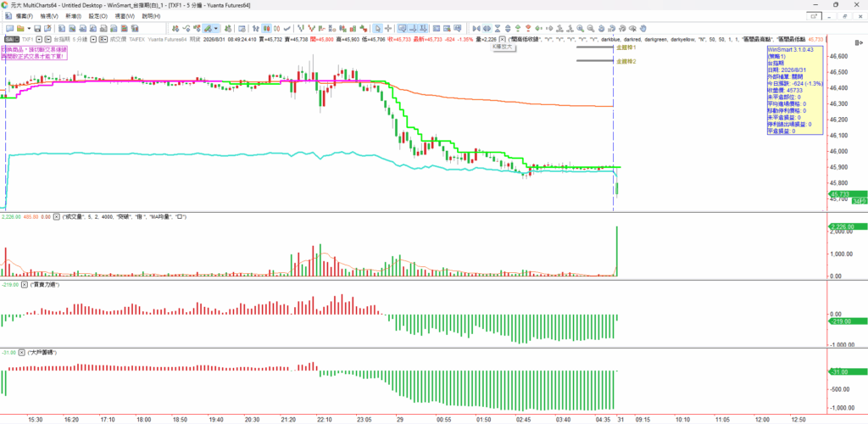Toggle the X box beside 成交量 indicator

point(56,217)
